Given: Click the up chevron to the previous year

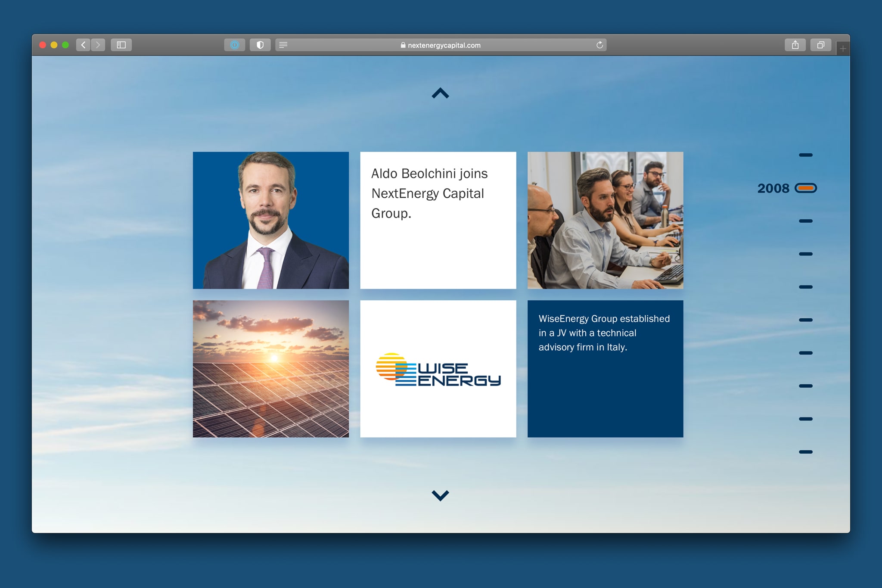Looking at the screenshot, I should coord(440,93).
